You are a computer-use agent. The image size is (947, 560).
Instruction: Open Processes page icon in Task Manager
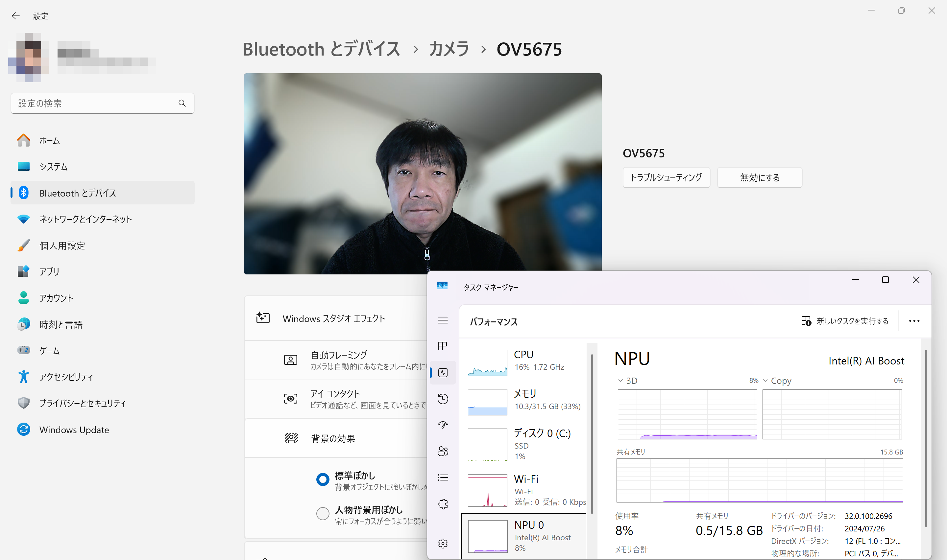(x=443, y=346)
